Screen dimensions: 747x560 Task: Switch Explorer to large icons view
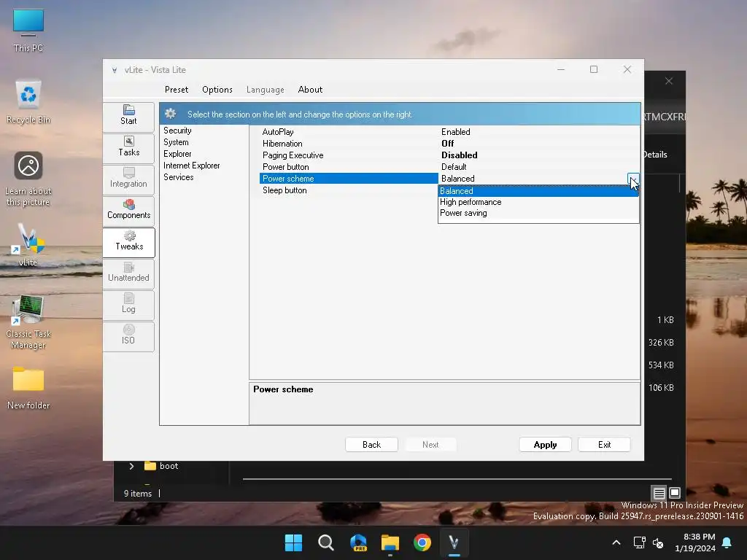click(675, 493)
